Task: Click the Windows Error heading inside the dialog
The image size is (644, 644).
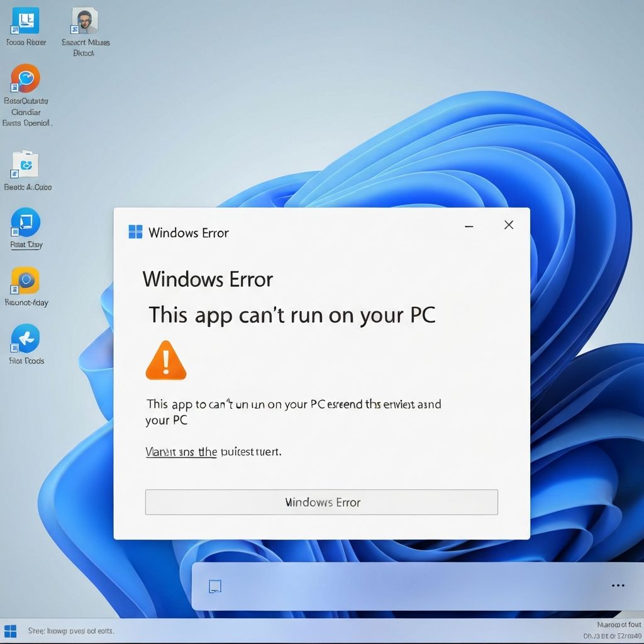Action: 208,279
